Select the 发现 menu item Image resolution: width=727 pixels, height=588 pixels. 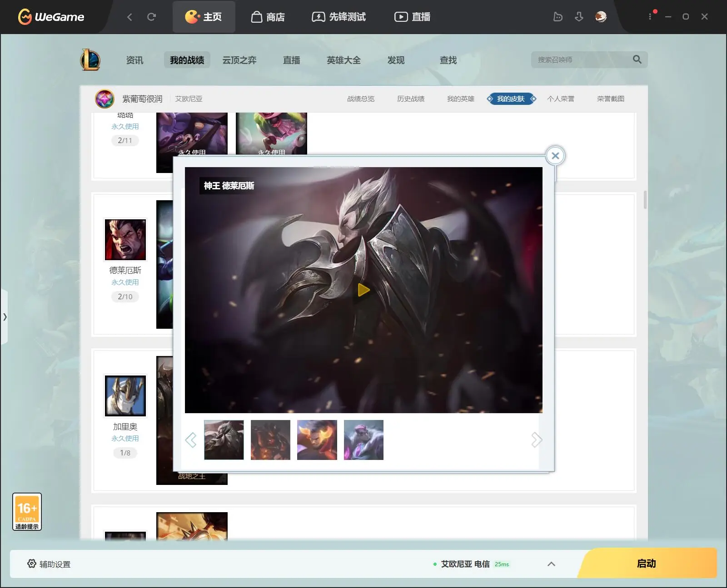(x=396, y=60)
